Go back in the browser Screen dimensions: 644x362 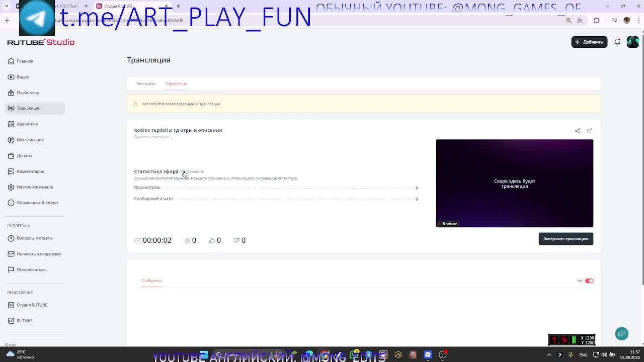point(7,21)
